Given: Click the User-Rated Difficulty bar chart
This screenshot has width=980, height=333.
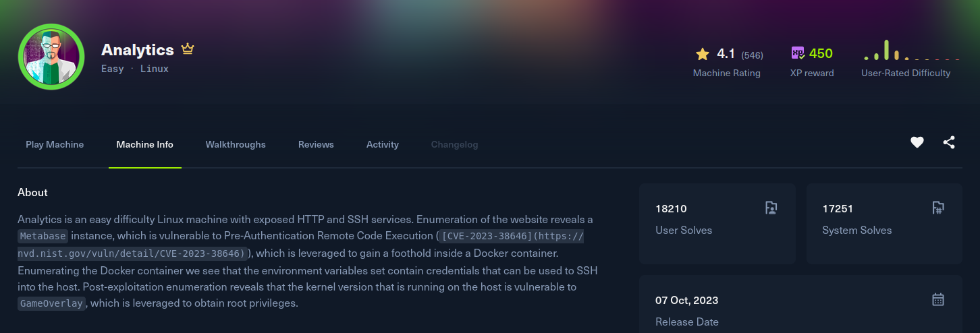Looking at the screenshot, I should pos(912,50).
